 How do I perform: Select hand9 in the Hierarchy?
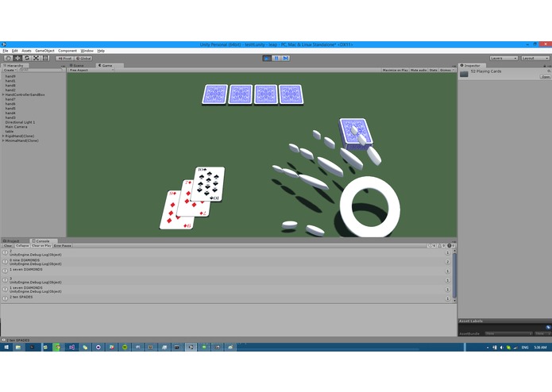tap(10, 76)
